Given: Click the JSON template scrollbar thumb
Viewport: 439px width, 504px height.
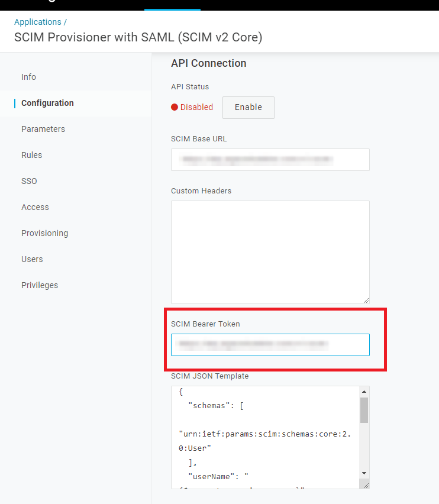Looking at the screenshot, I should [364, 410].
